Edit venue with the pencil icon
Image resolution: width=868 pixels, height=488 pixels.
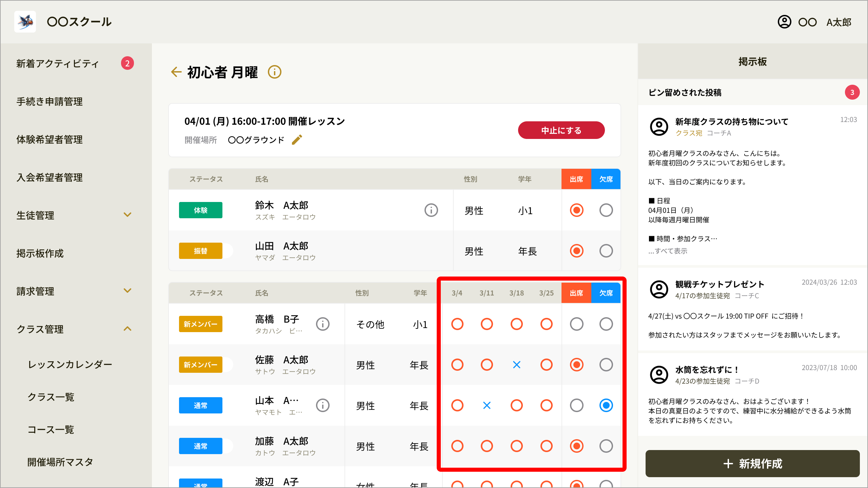point(297,140)
